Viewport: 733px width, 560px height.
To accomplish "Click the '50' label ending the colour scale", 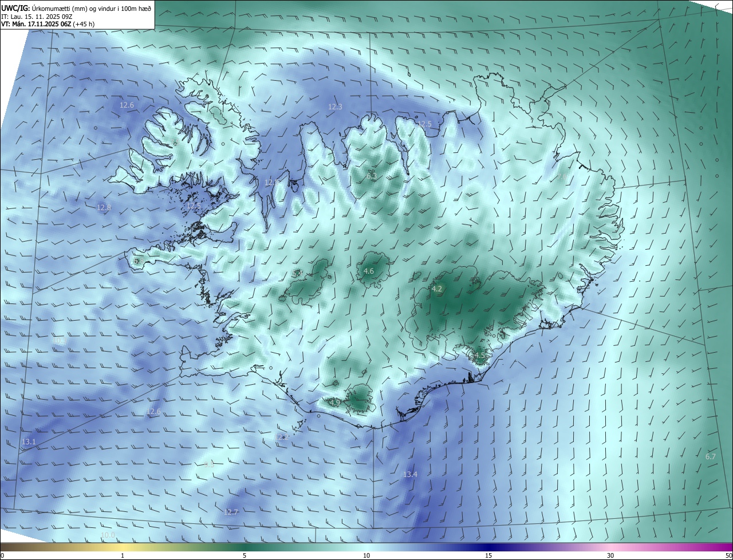I will [728, 555].
